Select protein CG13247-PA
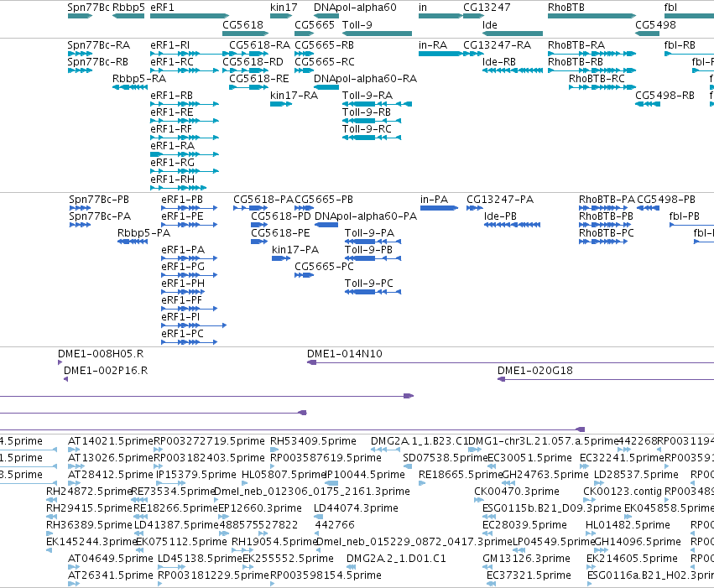 click(x=500, y=200)
